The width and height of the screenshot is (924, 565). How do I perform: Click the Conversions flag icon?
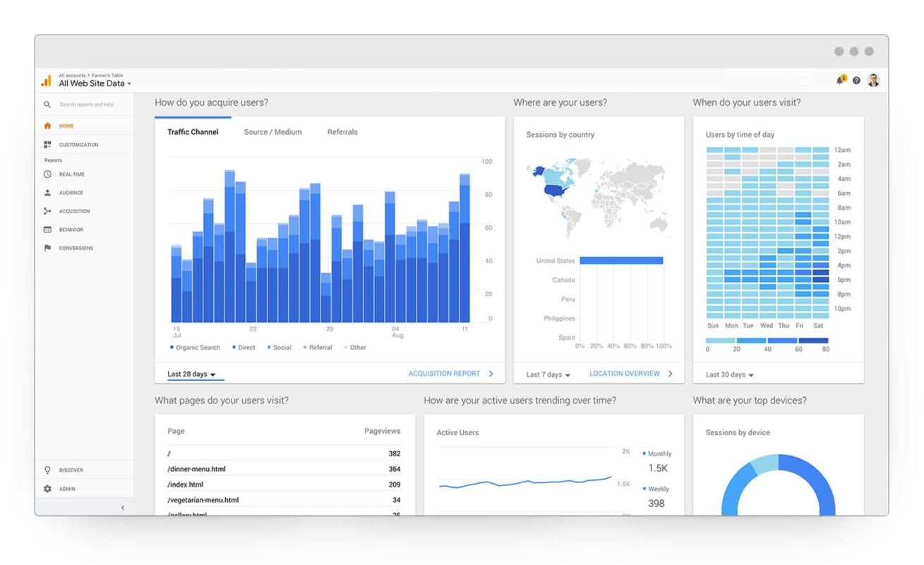coord(47,248)
